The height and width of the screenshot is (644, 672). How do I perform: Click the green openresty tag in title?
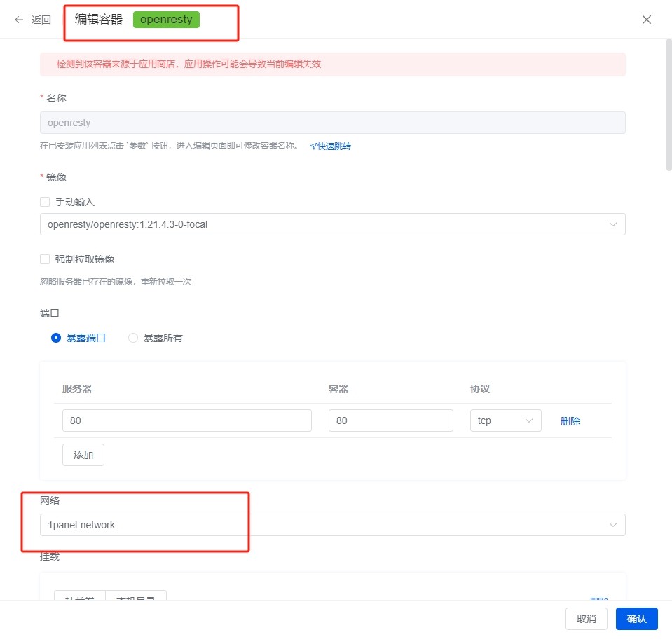tap(166, 20)
